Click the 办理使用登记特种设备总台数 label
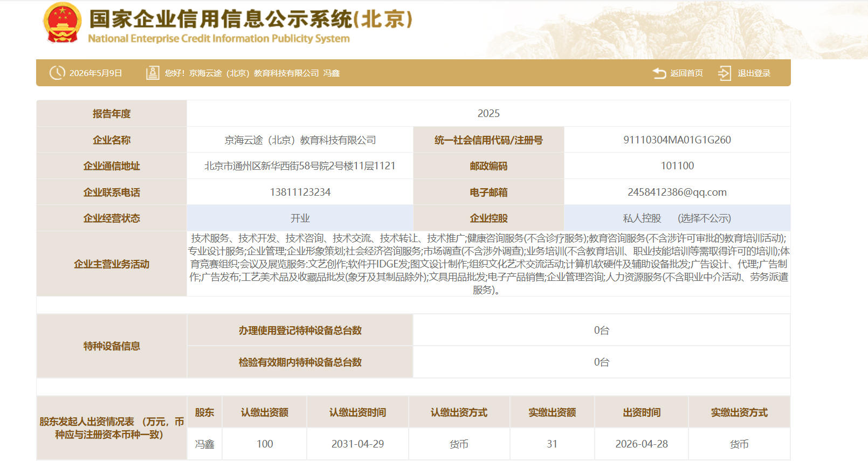Image resolution: width=868 pixels, height=461 pixels. tap(300, 331)
